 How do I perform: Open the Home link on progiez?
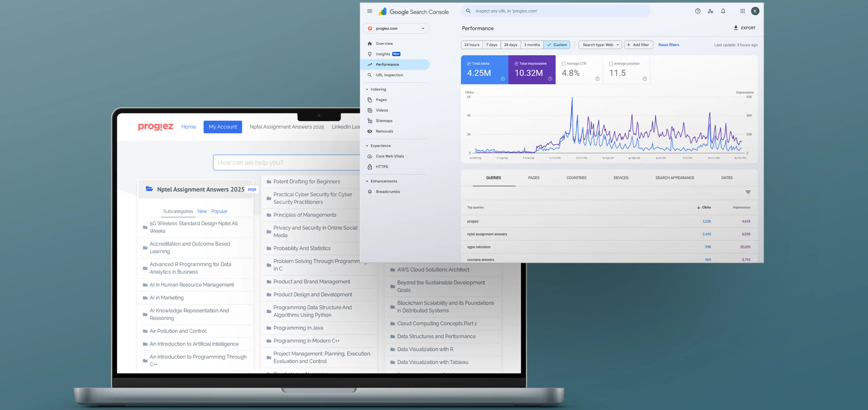(189, 127)
